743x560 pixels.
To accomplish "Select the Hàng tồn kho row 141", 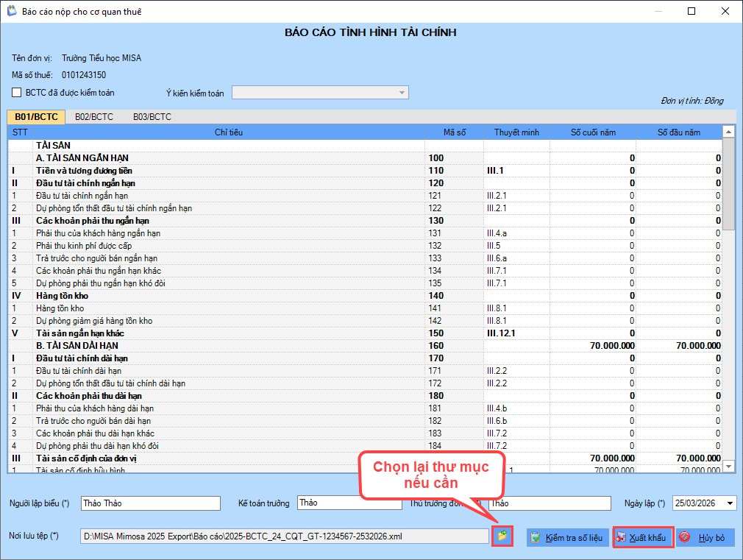I will click(221, 308).
